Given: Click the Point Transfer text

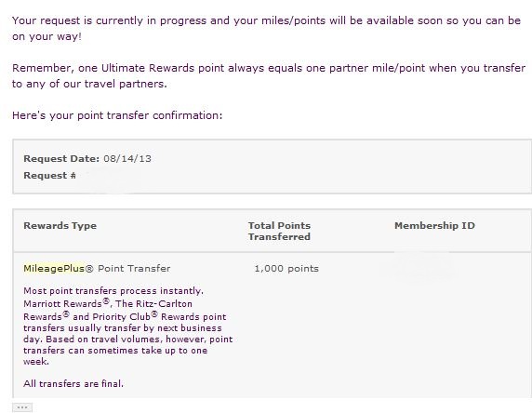Looking at the screenshot, I should pyautogui.click(x=134, y=269).
